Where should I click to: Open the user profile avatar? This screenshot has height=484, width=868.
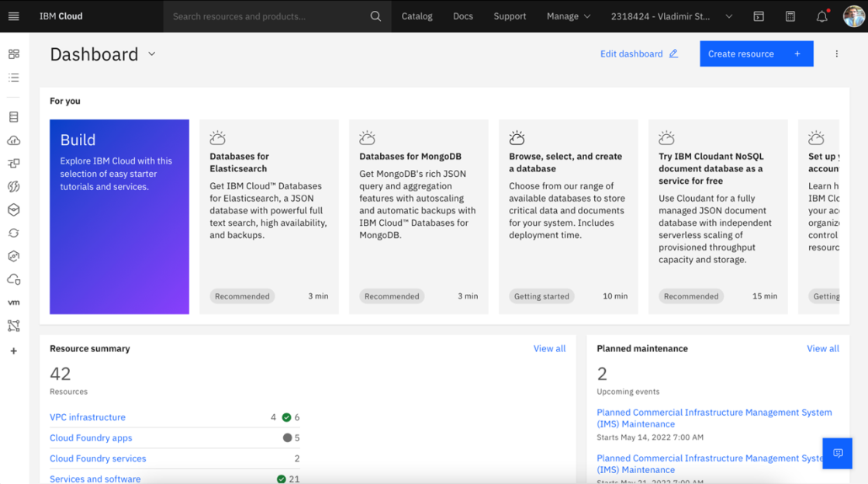pyautogui.click(x=853, y=16)
